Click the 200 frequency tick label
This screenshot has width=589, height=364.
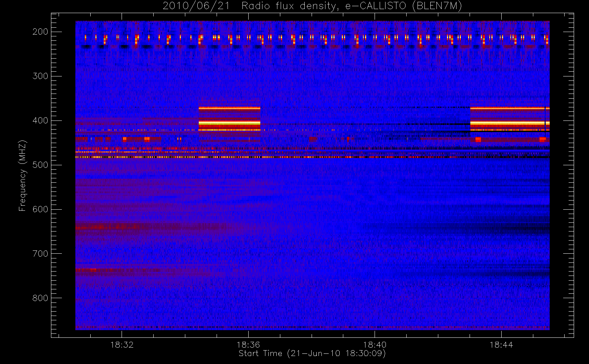[x=40, y=32]
